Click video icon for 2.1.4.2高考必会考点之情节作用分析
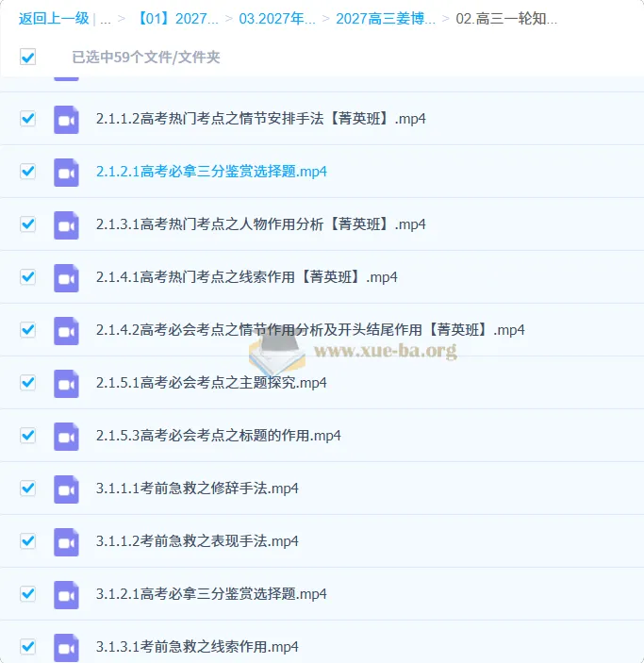 click(66, 331)
